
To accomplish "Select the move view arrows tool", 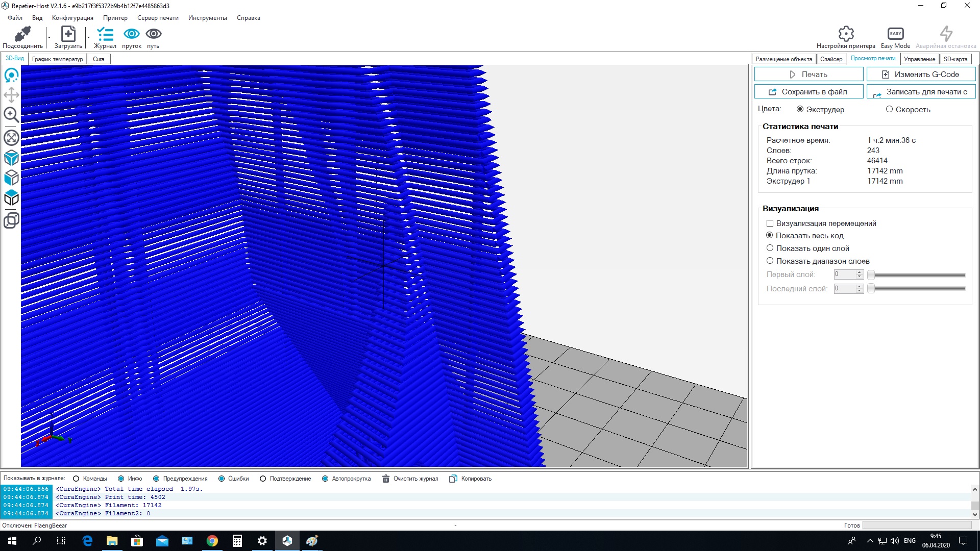I will (11, 95).
